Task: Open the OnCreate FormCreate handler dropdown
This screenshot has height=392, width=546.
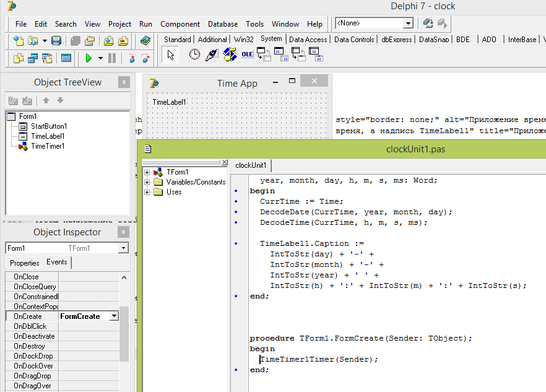Action: coord(114,316)
